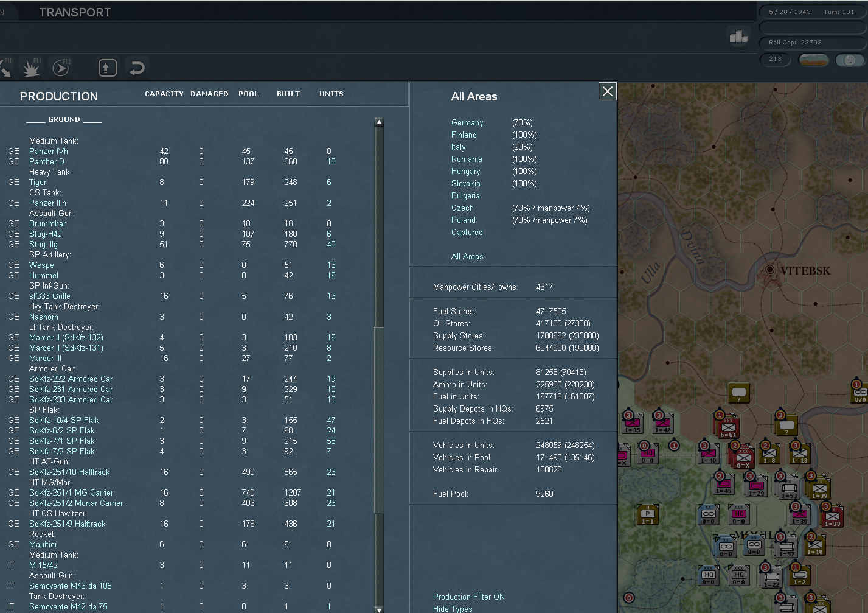Click the terrain weather indicator pill
The height and width of the screenshot is (613, 868).
[x=813, y=60]
